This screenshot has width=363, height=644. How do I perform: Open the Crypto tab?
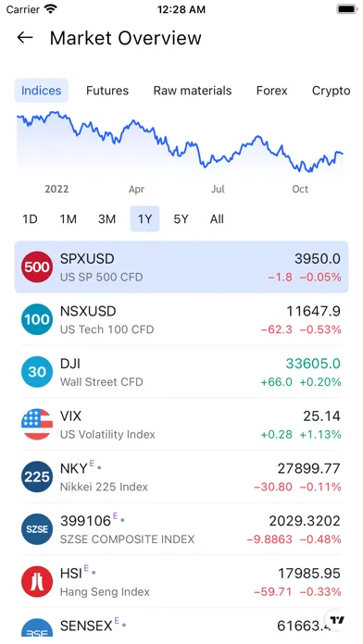[331, 91]
